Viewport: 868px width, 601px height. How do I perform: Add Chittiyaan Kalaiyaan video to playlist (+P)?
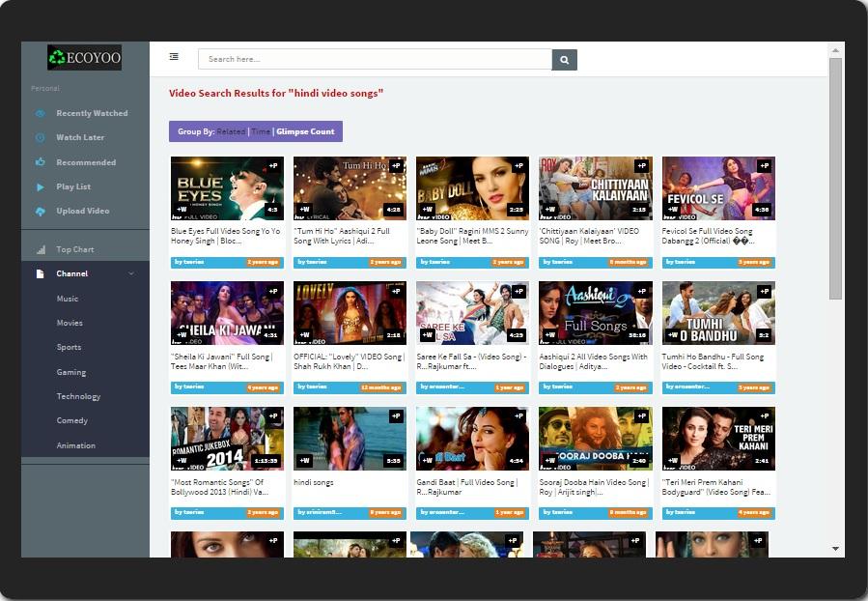[642, 165]
